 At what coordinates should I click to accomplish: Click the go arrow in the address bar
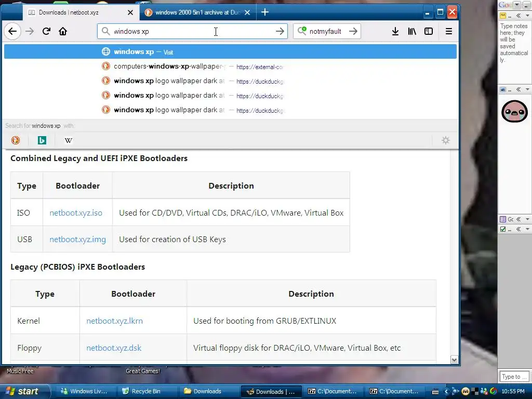click(280, 32)
